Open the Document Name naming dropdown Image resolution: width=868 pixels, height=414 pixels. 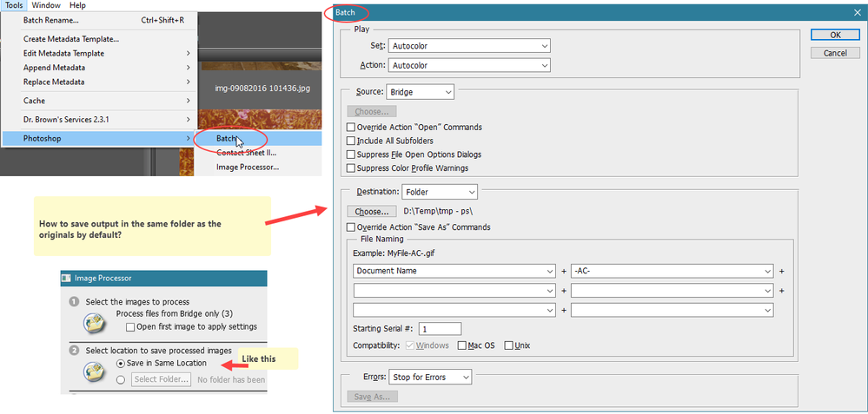coord(454,272)
